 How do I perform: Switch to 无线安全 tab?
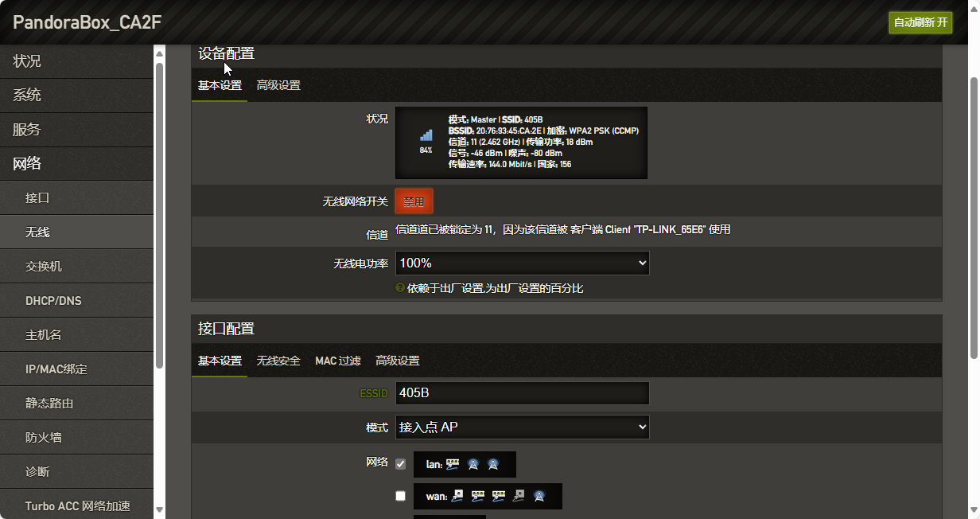tap(278, 361)
